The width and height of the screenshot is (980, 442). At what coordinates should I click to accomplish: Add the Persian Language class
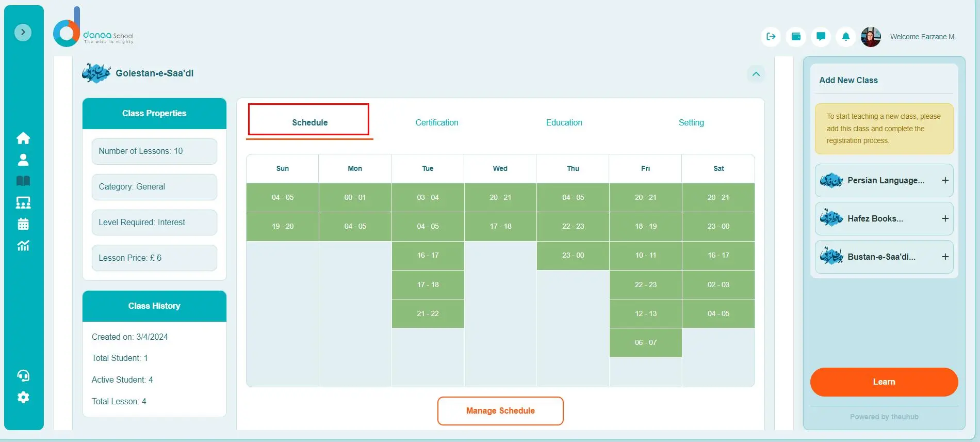[945, 180]
